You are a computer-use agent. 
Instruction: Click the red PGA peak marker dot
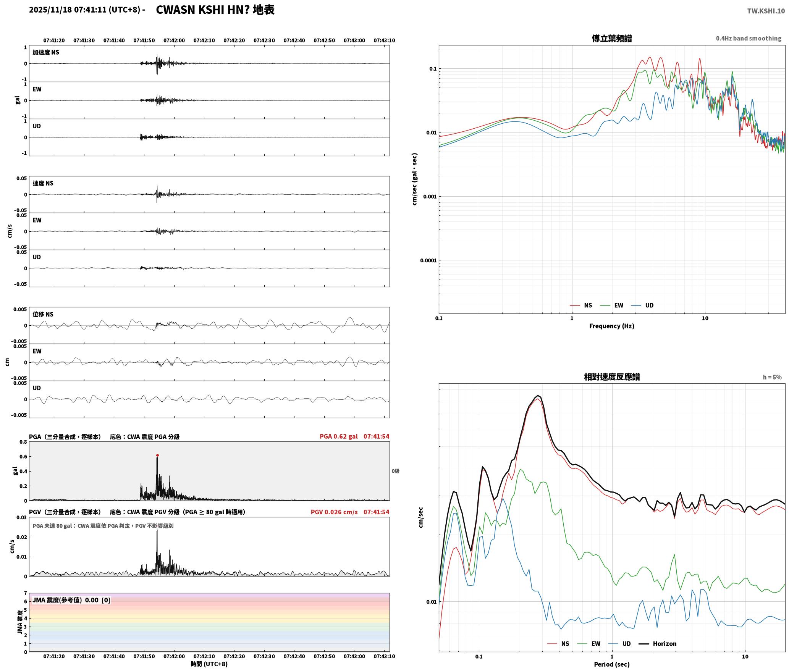point(157,455)
